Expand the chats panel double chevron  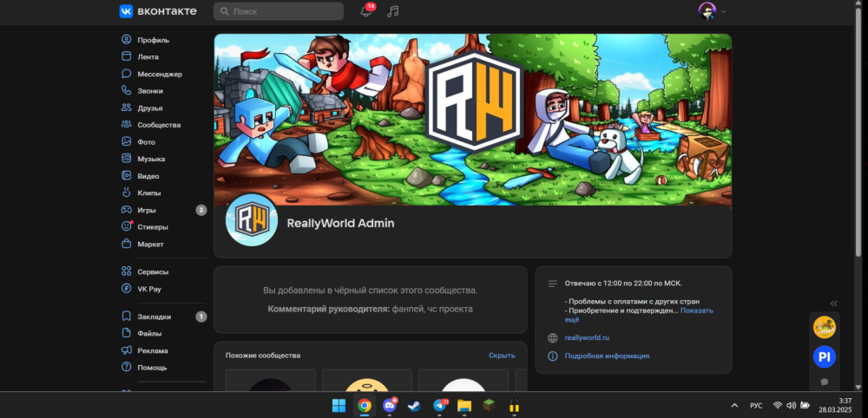pos(833,303)
